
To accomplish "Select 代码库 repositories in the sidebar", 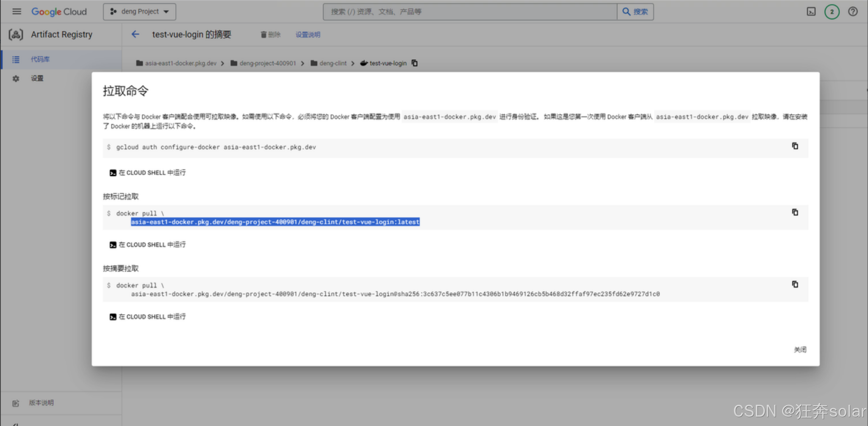I will [61, 59].
